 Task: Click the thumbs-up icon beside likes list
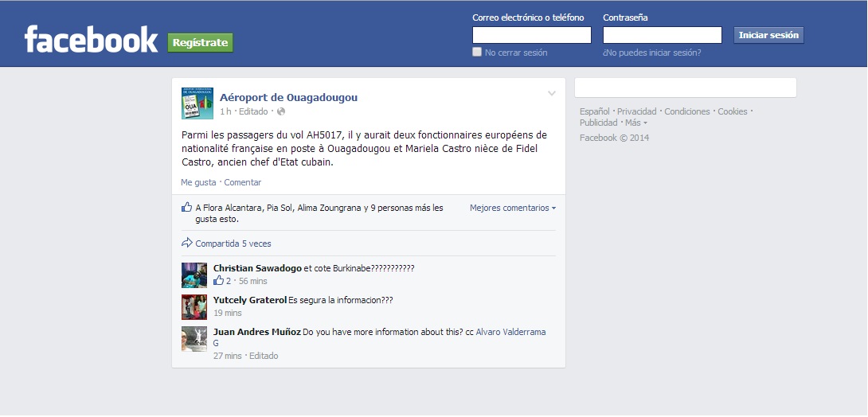[187, 208]
